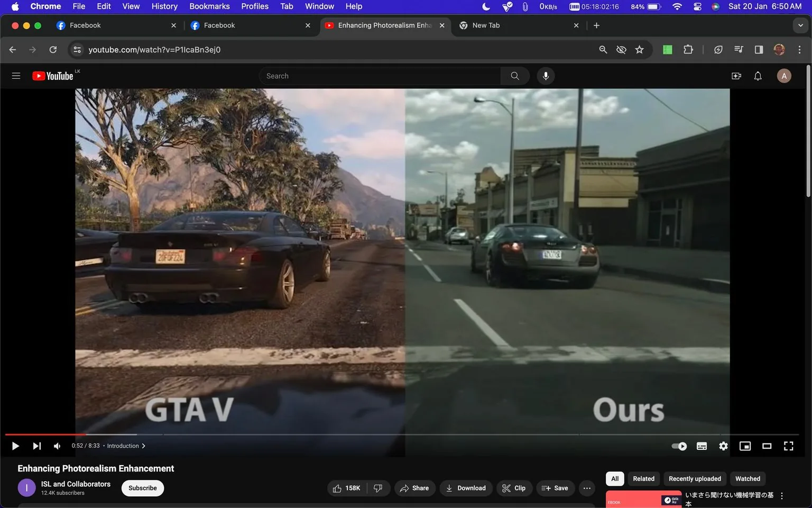The height and width of the screenshot is (508, 812).
Task: Open the more actions menu under the video
Action: pos(586,487)
